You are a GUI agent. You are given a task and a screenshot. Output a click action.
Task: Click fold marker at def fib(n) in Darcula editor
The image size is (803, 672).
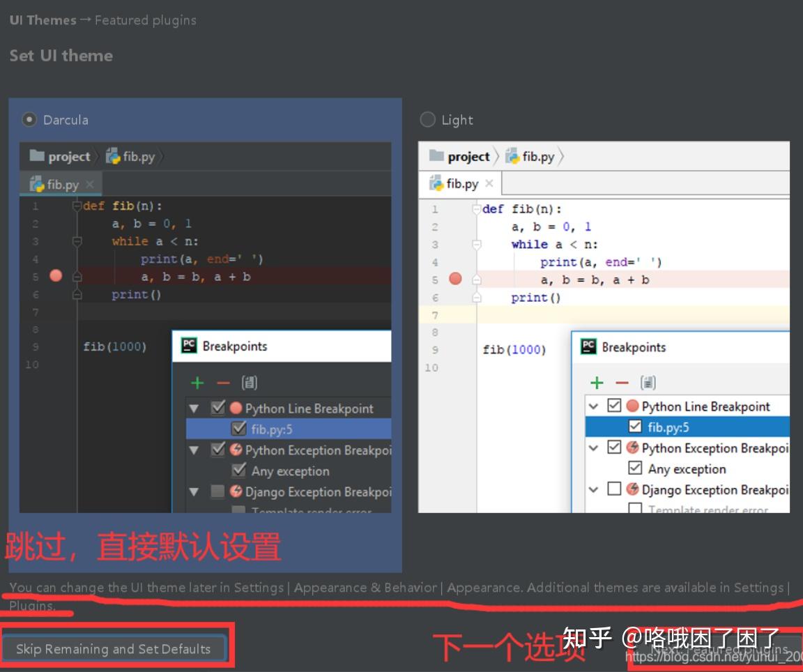(77, 206)
